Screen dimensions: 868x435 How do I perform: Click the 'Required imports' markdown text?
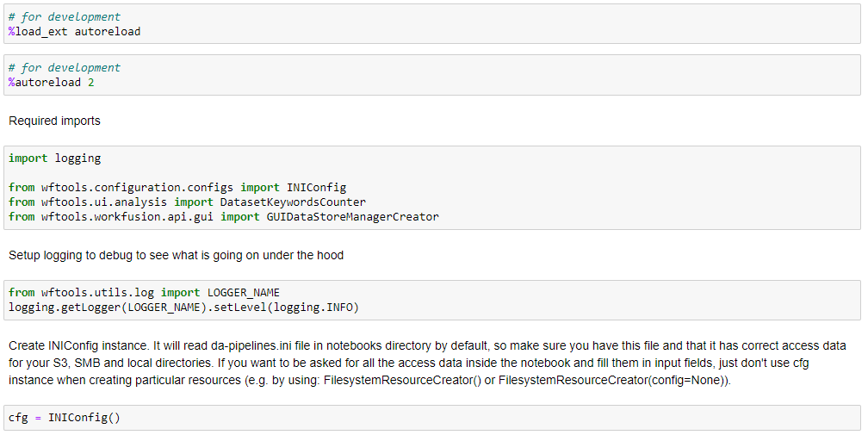pos(55,121)
